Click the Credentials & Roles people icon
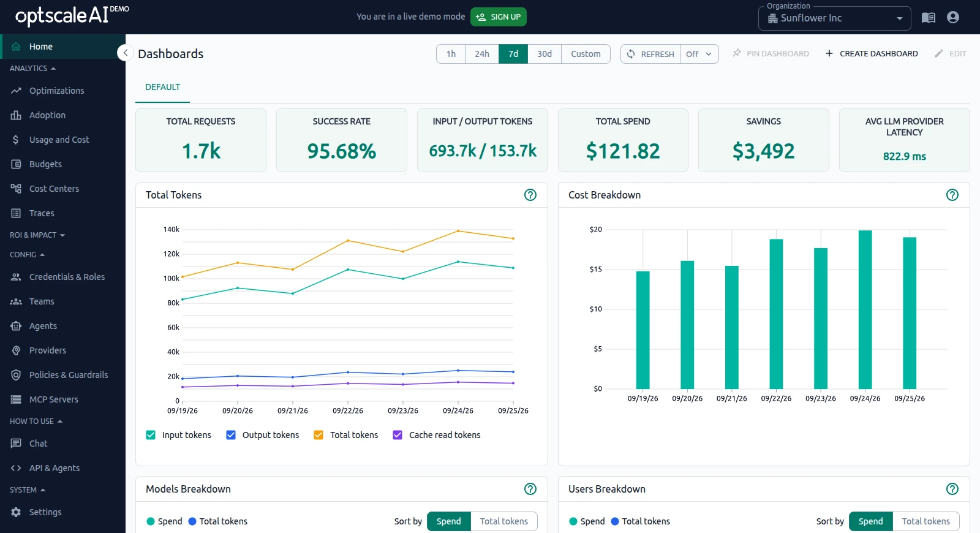This screenshot has width=980, height=533. (x=16, y=277)
